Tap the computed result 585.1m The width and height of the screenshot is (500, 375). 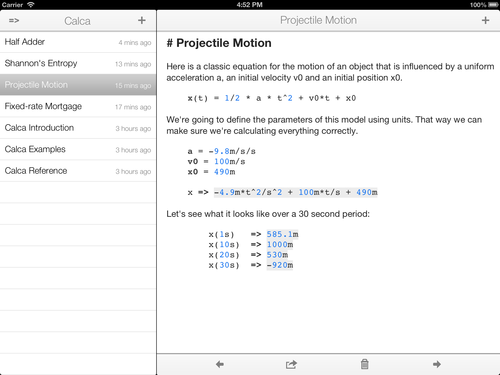pos(282,234)
